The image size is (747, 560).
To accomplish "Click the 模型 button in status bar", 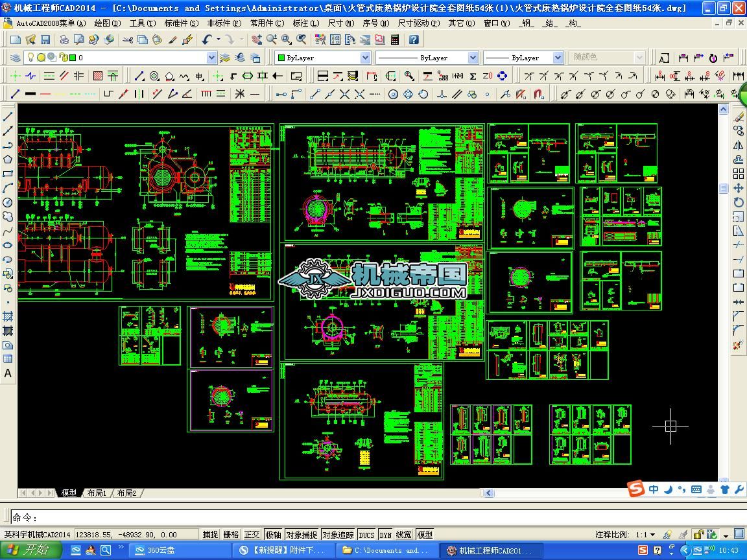I will (425, 535).
